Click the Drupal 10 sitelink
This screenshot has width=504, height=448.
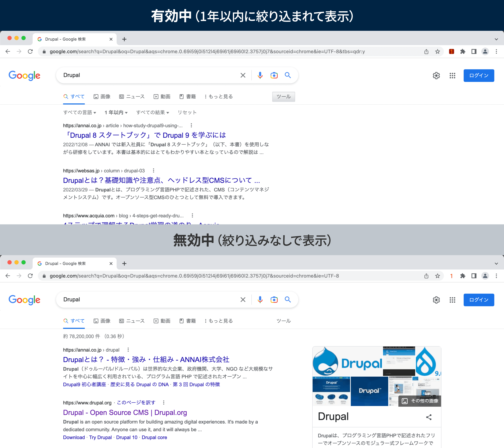point(127,437)
